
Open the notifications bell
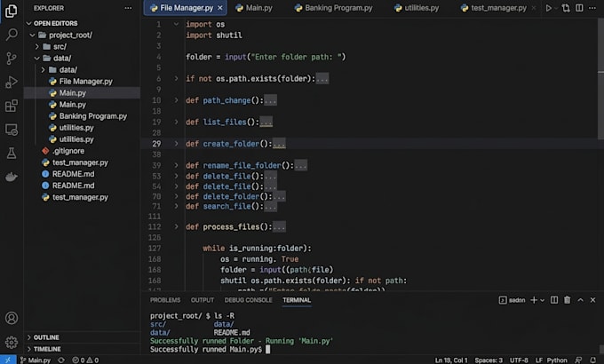593,360
